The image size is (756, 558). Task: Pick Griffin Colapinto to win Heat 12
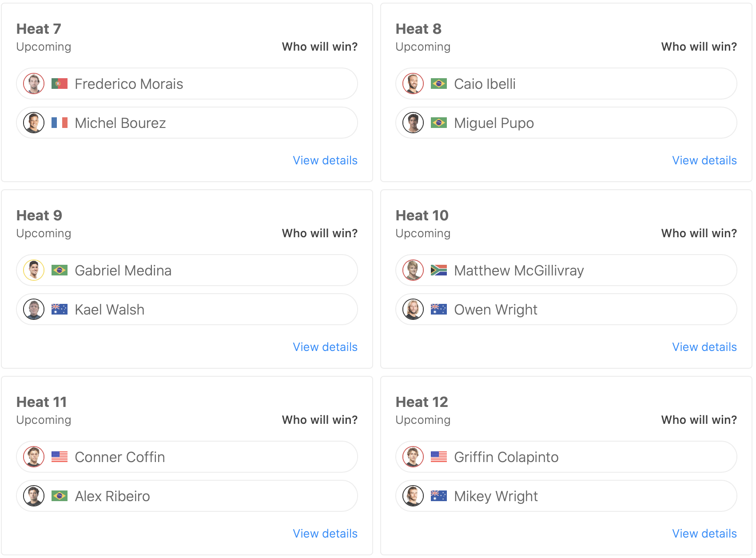(566, 457)
